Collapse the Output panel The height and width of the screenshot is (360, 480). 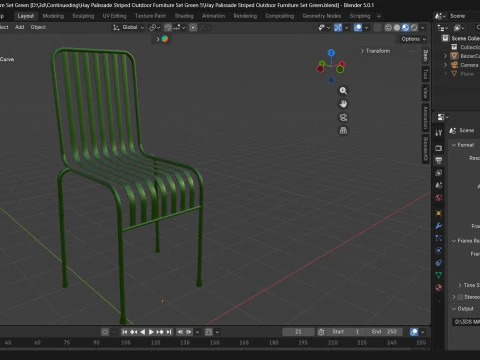coord(463,309)
